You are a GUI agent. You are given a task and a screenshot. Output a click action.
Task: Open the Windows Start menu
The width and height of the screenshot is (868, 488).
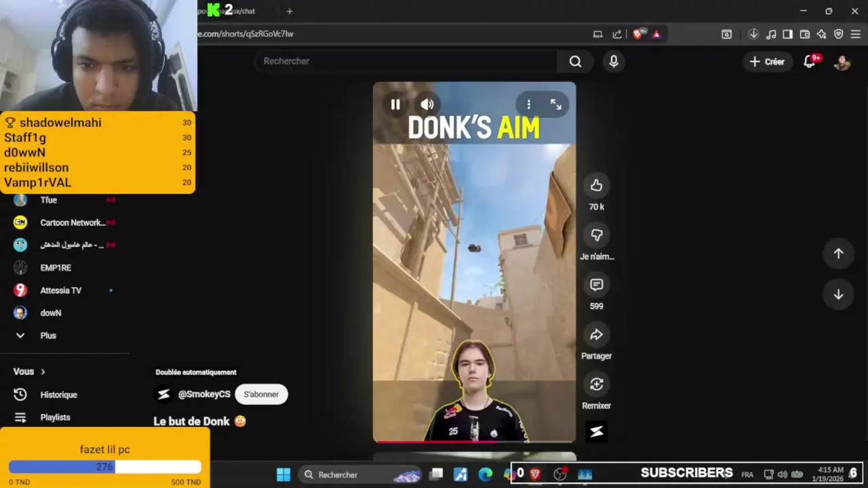coord(283,474)
